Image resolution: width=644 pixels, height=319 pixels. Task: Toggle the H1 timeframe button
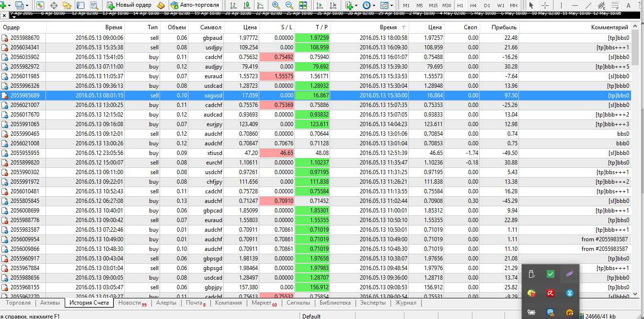[x=460, y=5]
